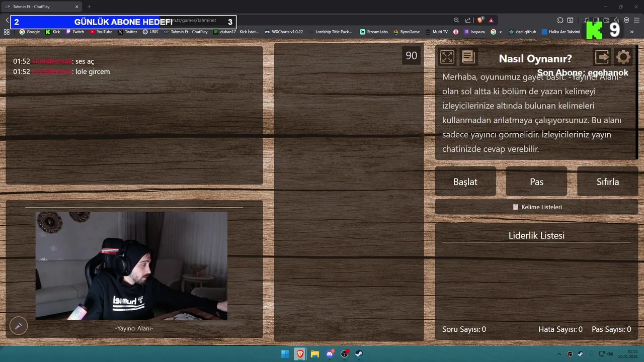
Task: Reset the game with Sıfırla
Action: [608, 182]
